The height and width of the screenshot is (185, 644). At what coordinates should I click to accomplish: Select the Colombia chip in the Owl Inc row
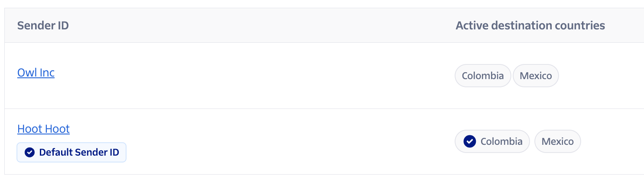[x=483, y=76]
